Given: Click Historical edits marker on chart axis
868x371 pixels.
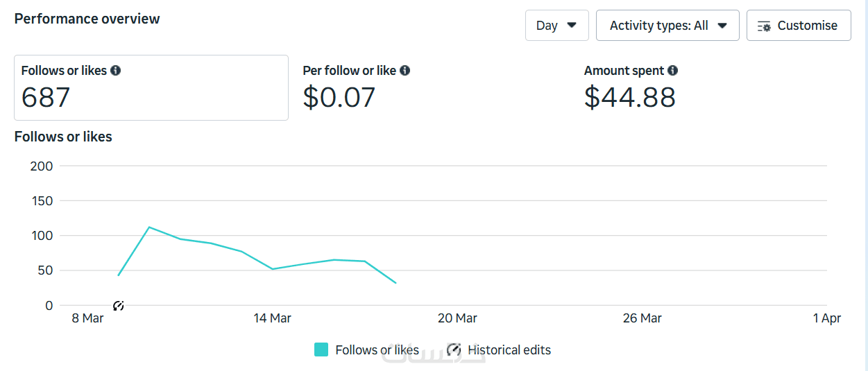Looking at the screenshot, I should pos(119,306).
